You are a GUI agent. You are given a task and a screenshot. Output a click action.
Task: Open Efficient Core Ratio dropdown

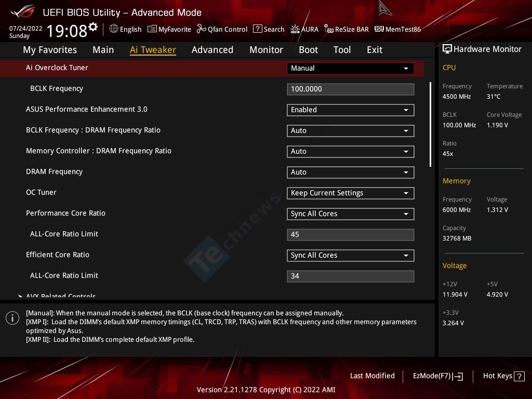(x=351, y=255)
